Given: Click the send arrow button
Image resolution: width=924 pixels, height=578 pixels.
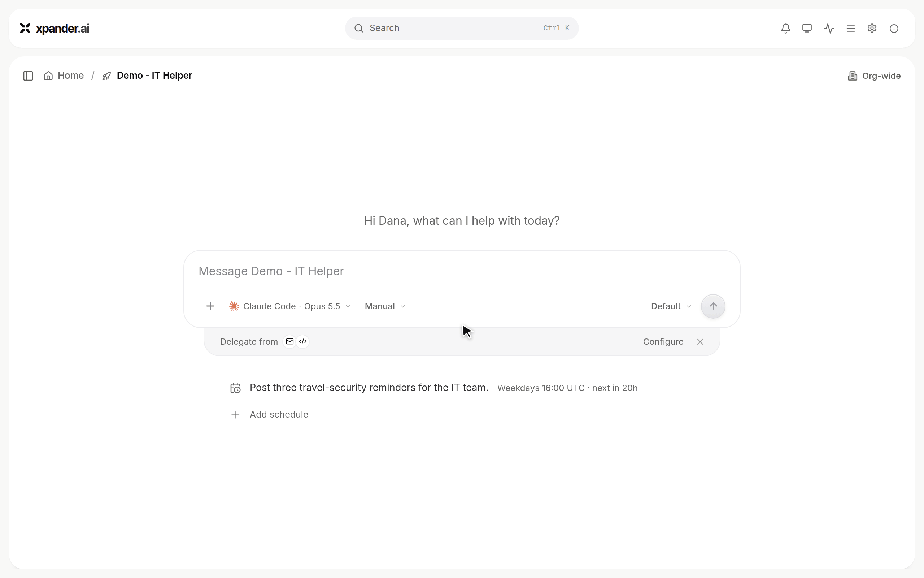Looking at the screenshot, I should coord(713,306).
